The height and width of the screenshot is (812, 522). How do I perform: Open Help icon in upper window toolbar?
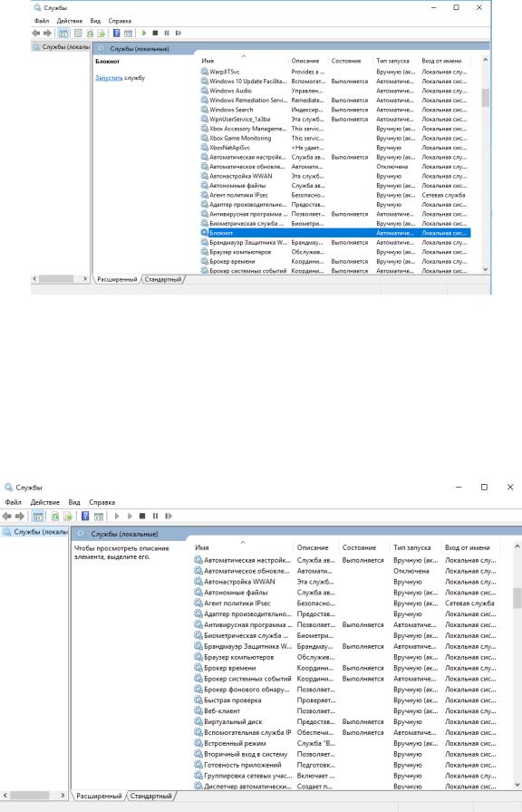tap(117, 34)
